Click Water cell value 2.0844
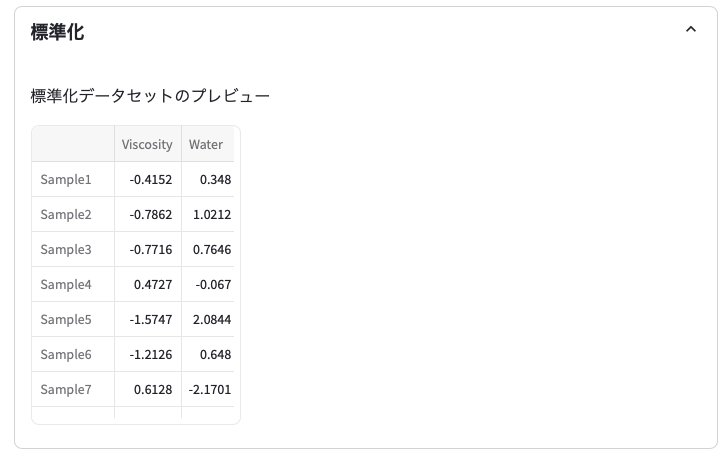Screen dimensions: 724x459 tap(212, 320)
